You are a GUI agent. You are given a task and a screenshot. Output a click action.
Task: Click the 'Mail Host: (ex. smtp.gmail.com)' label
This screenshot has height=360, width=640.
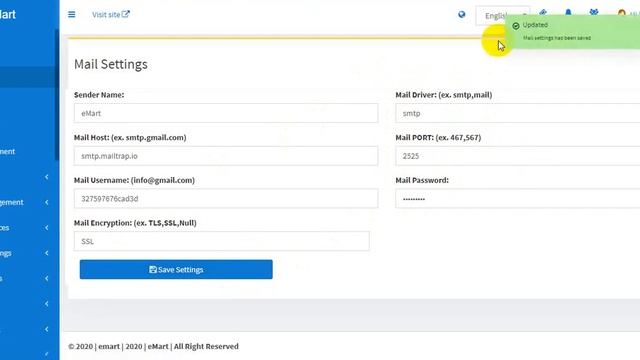click(x=130, y=138)
